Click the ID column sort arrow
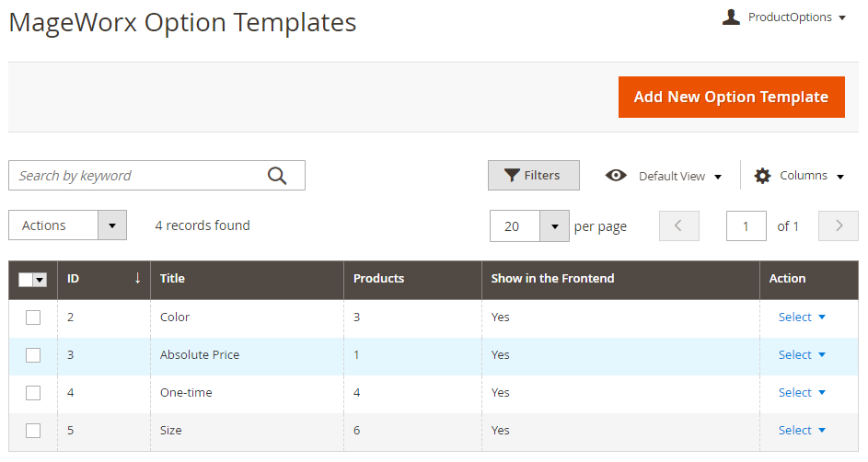Image resolution: width=868 pixels, height=462 pixels. (137, 278)
